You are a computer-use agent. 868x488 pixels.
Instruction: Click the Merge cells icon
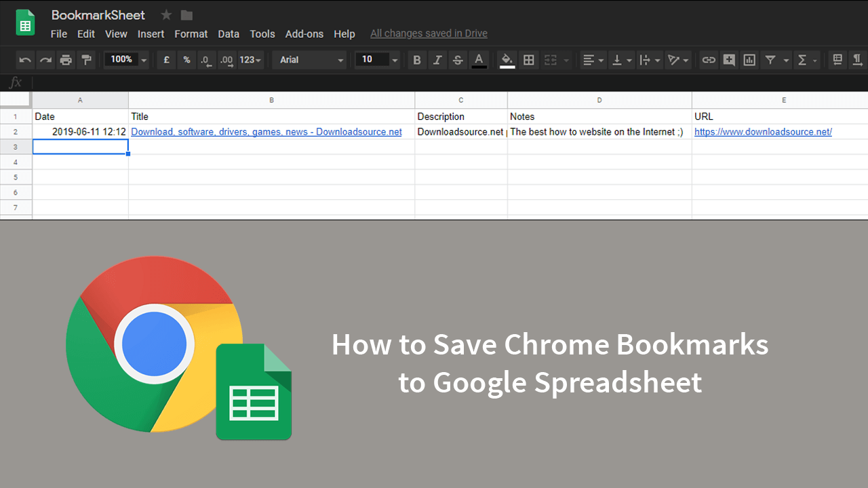(550, 60)
